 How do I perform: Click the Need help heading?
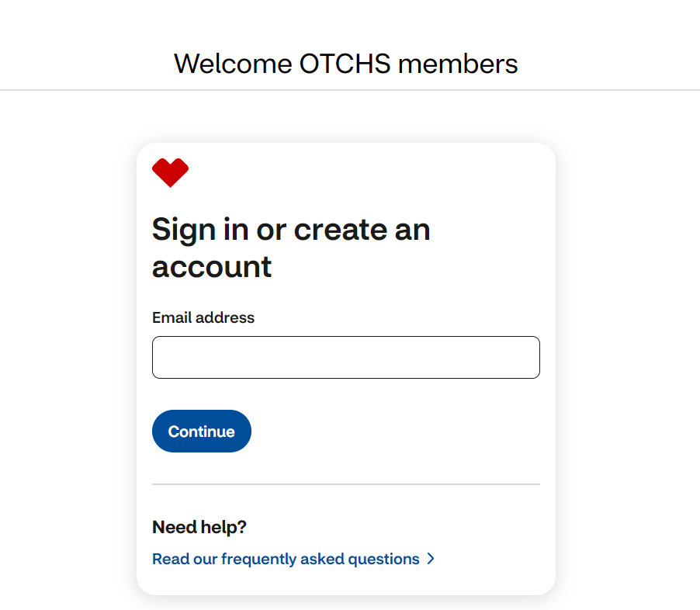[x=199, y=526]
